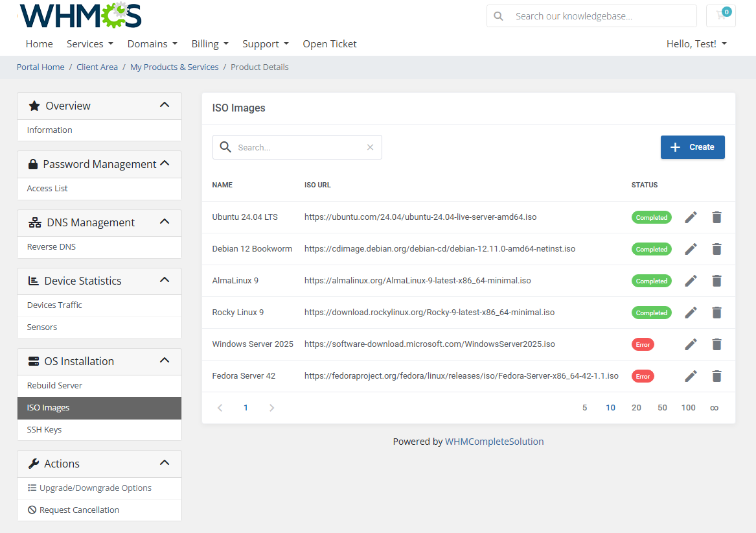Show 100 entries per page
The height and width of the screenshot is (533, 756).
(x=688, y=408)
